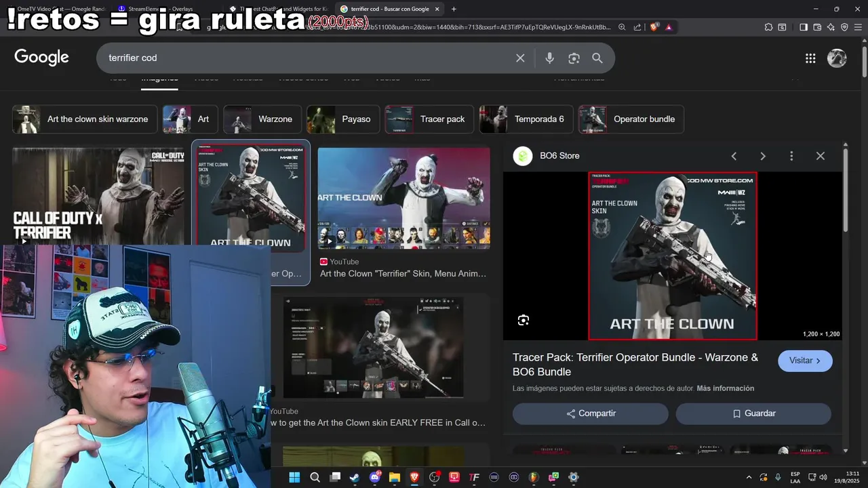Screen dimensions: 868x488
Task: Open Brave Shields lion icon
Action: tap(654, 27)
